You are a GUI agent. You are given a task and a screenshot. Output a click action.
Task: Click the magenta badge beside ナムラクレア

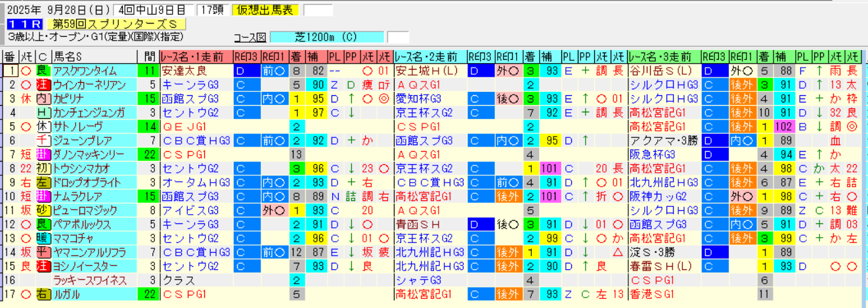click(x=43, y=196)
